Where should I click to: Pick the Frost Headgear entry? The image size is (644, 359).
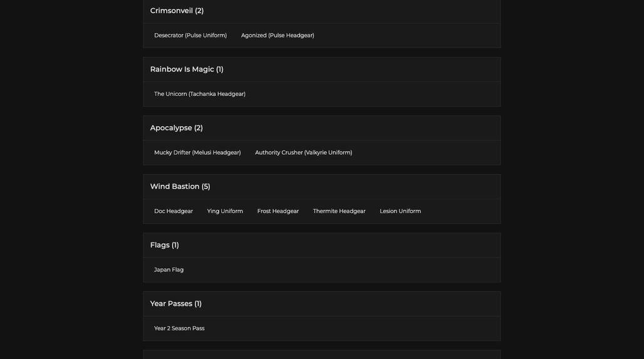(278, 211)
